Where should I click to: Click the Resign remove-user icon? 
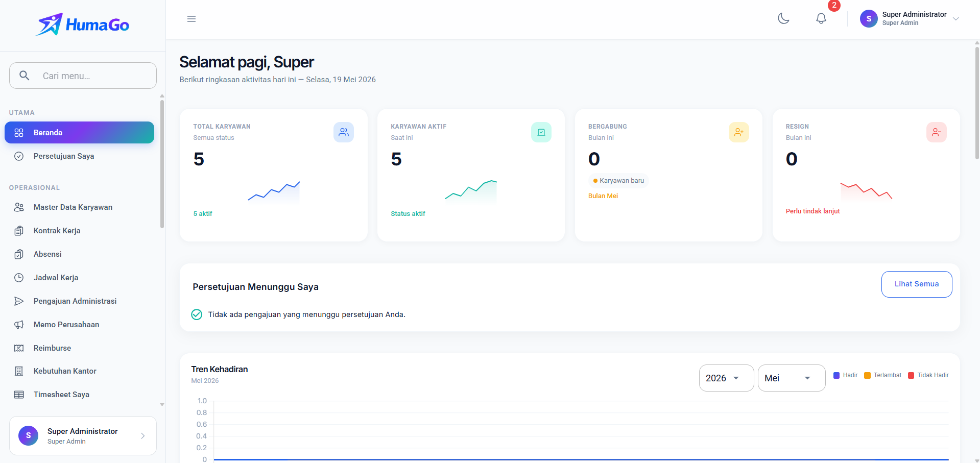tap(937, 132)
